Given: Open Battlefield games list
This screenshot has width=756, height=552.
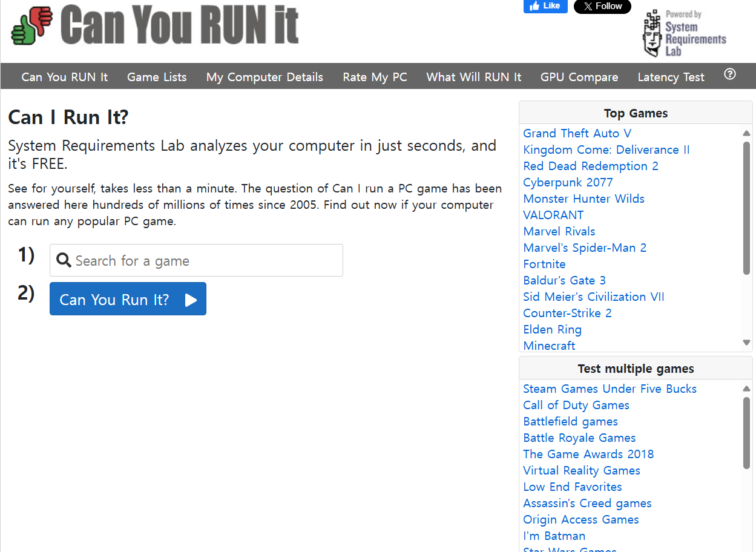Looking at the screenshot, I should [570, 421].
